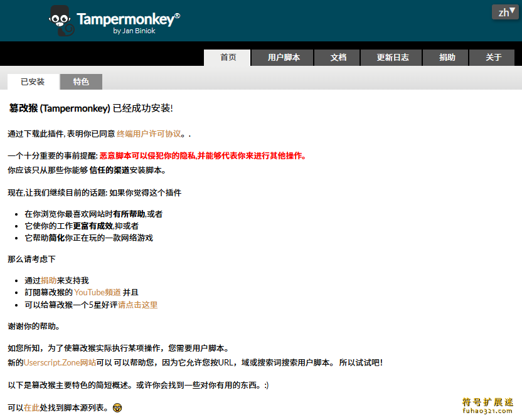Click the Tampermonkey title text in header
The width and height of the screenshot is (522, 420).
point(128,19)
